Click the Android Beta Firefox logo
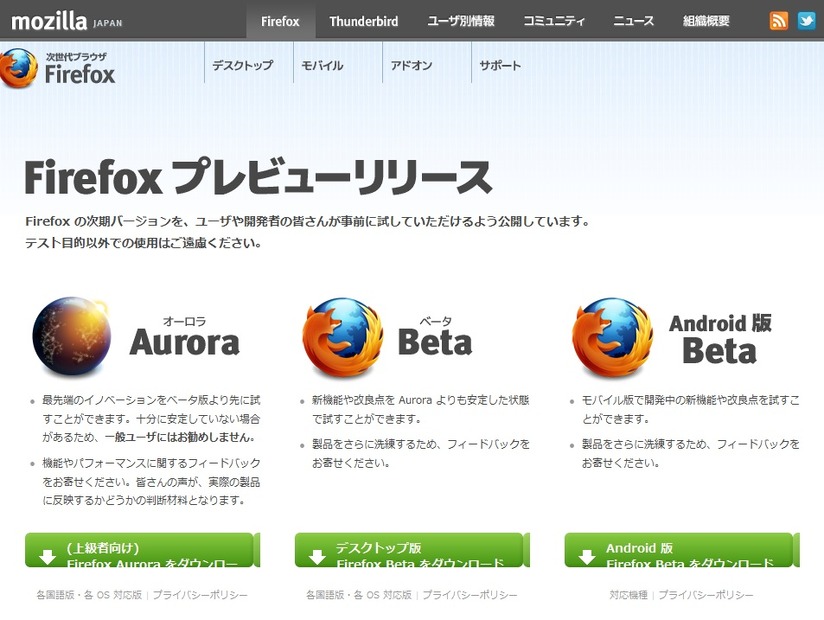This screenshot has height=620, width=824. pyautogui.click(x=612, y=337)
